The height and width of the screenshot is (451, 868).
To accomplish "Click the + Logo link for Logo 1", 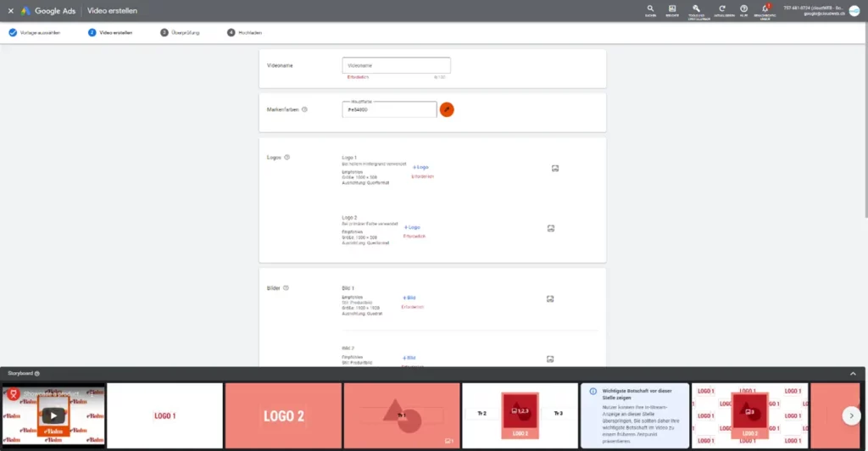I will pyautogui.click(x=420, y=167).
